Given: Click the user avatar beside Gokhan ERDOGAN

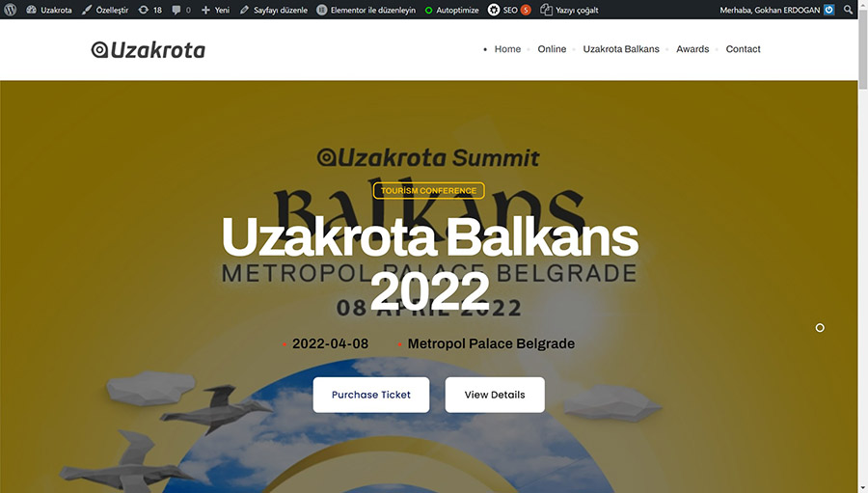Looking at the screenshot, I should click(828, 10).
